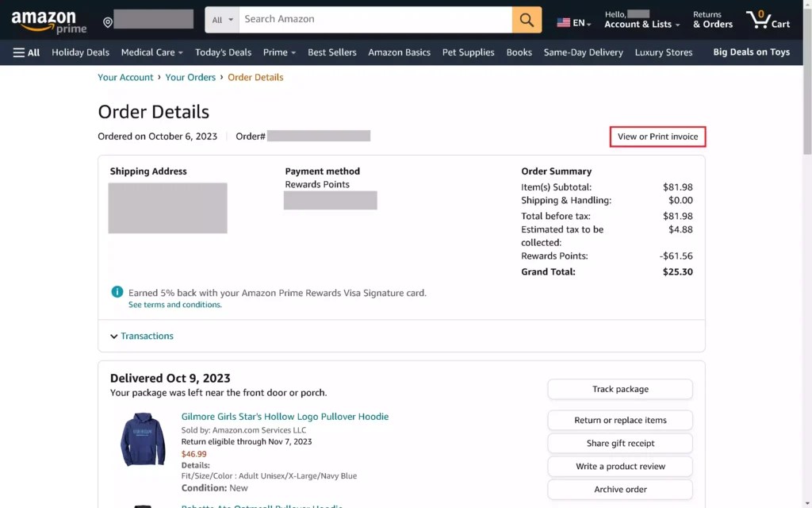The width and height of the screenshot is (812, 508).
Task: Click the Track package button
Action: coord(619,389)
